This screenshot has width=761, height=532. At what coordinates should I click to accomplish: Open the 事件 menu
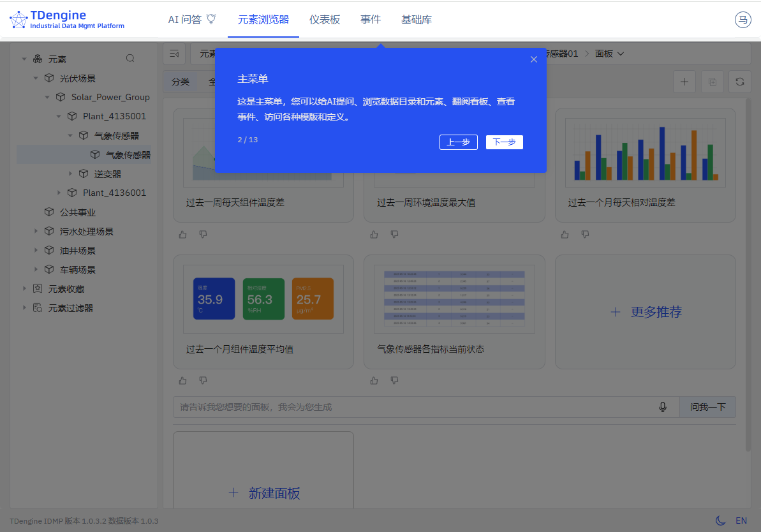pyautogui.click(x=371, y=19)
